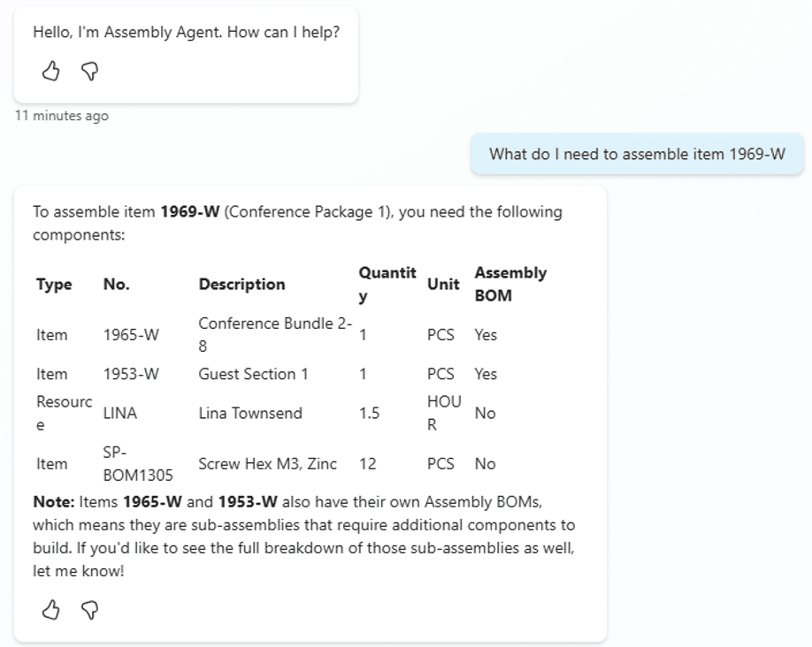Dislike the Assembly Agent greeting message
This screenshot has width=812, height=647.
pos(89,72)
